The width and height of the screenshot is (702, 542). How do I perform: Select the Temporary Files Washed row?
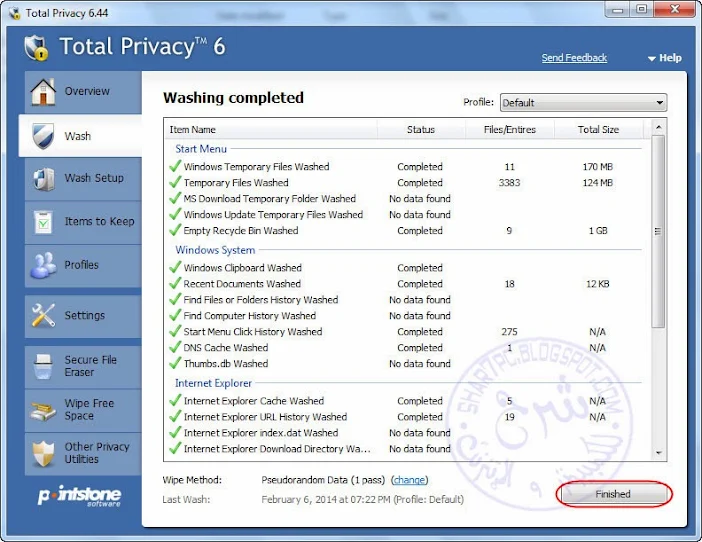[x=407, y=183]
